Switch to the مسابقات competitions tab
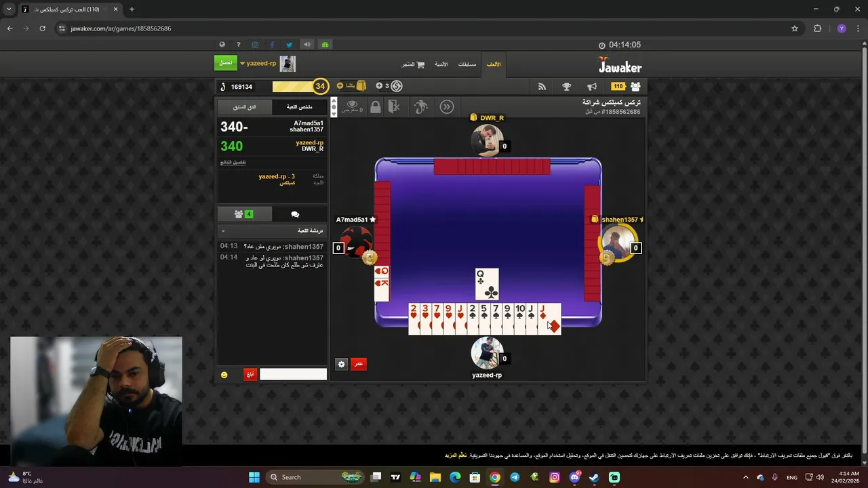The width and height of the screenshot is (868, 488). [467, 64]
